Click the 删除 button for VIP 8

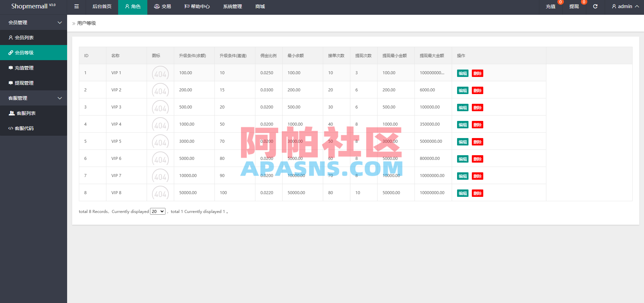[x=477, y=193]
